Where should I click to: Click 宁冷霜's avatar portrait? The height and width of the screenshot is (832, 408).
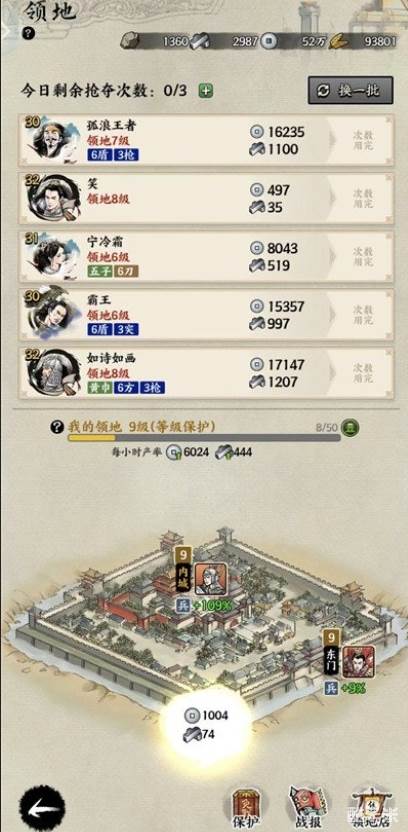pyautogui.click(x=51, y=256)
